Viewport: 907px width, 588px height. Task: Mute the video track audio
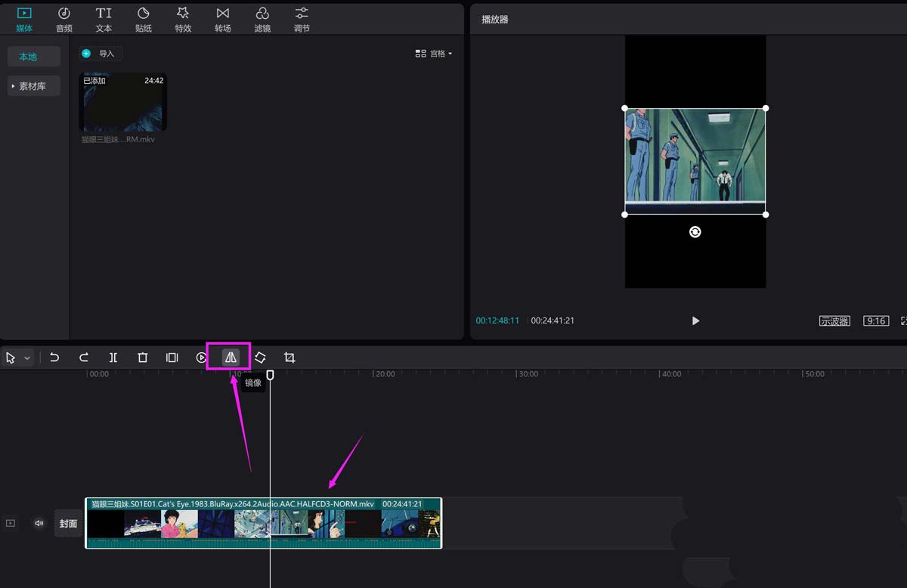(x=39, y=523)
